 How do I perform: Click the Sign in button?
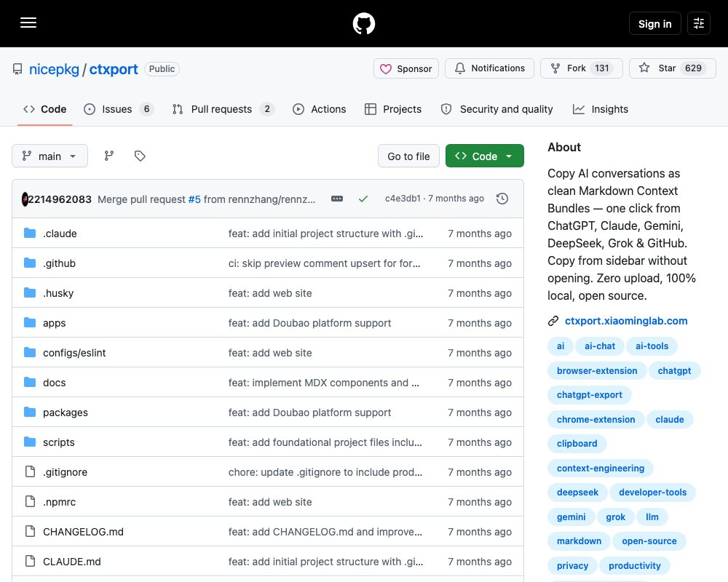click(x=654, y=23)
